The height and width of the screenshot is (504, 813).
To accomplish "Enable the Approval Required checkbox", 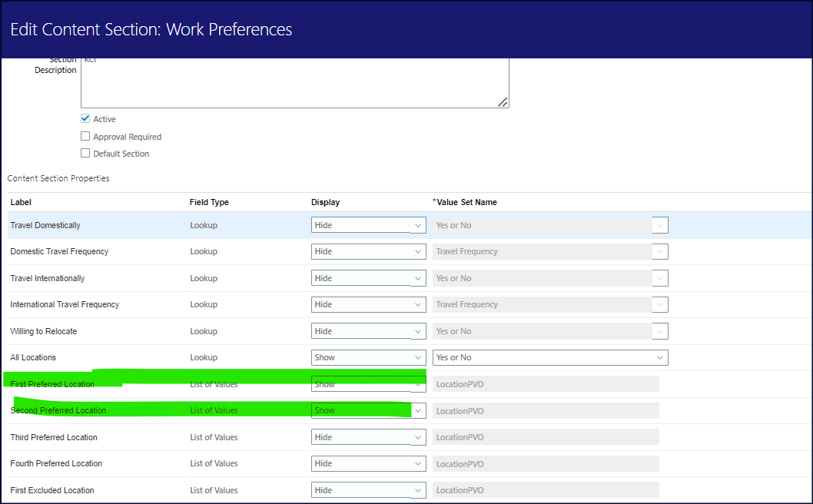I will pyautogui.click(x=85, y=136).
